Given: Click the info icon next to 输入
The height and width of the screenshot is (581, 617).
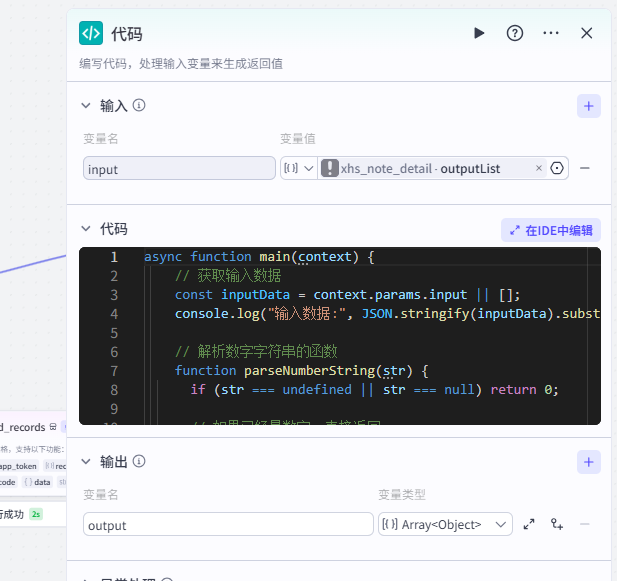Looking at the screenshot, I should pyautogui.click(x=139, y=105).
